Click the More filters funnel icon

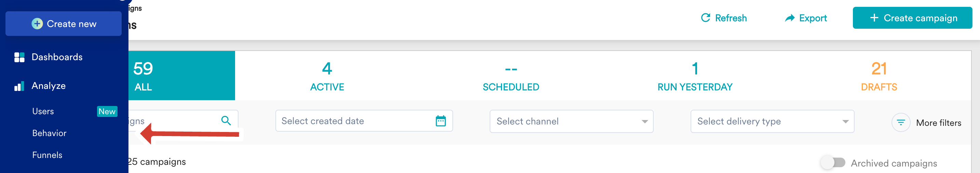pyautogui.click(x=900, y=123)
